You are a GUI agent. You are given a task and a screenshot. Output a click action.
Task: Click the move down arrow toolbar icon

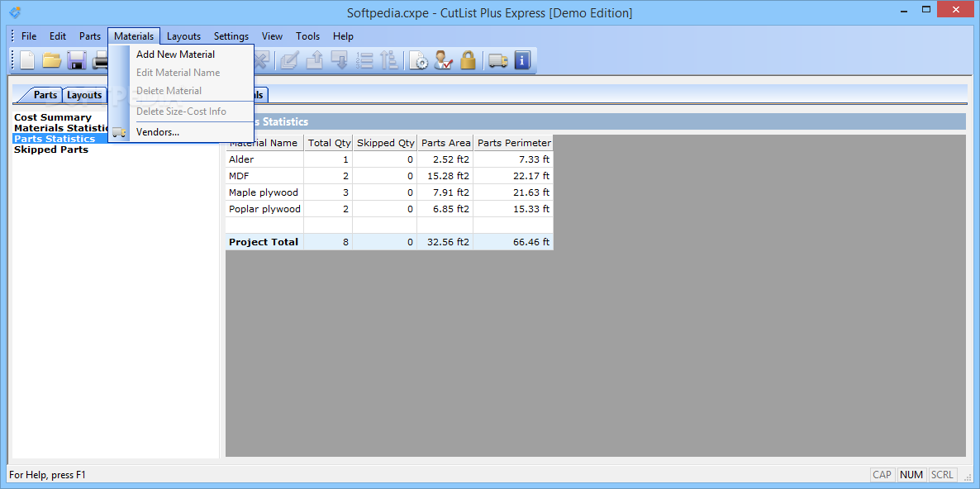(340, 60)
